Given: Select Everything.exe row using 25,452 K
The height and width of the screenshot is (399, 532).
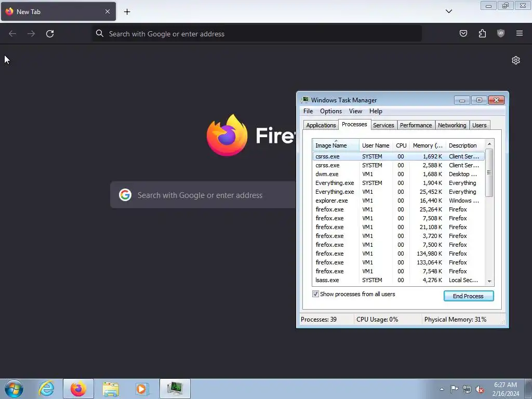Looking at the screenshot, I should point(398,192).
